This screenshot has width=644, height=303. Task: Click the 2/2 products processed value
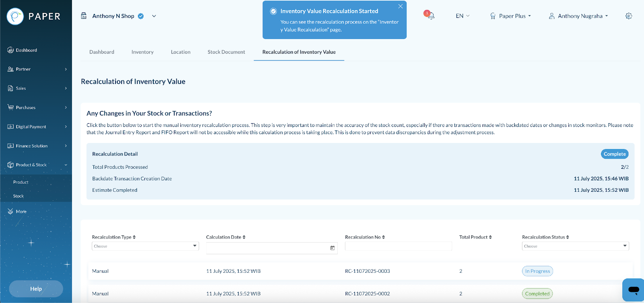[625, 167]
